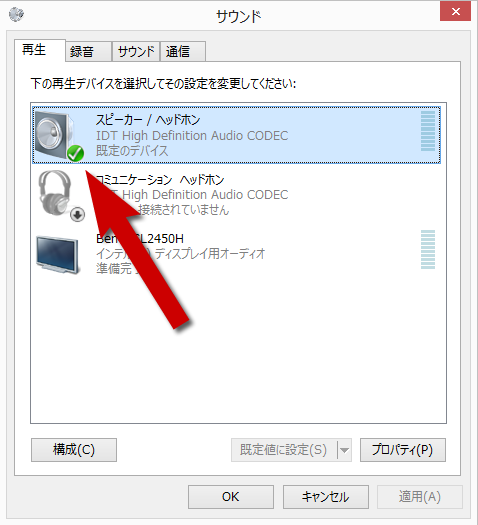Click the green checkmark default-device badge
478x525 pixels.
pyautogui.click(x=75, y=154)
